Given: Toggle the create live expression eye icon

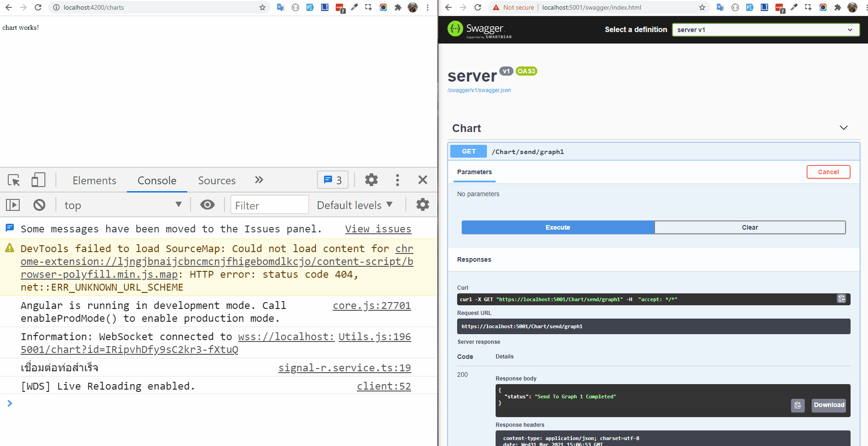Looking at the screenshot, I should point(207,204).
